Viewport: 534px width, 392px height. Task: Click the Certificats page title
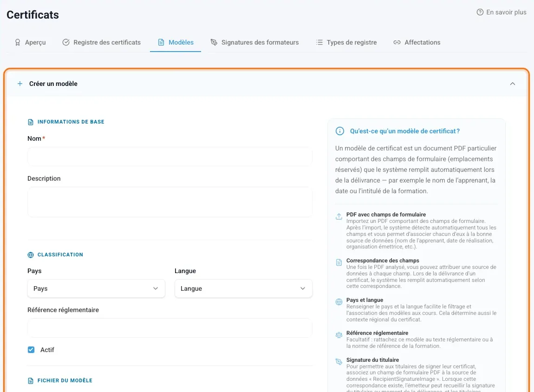tap(33, 15)
